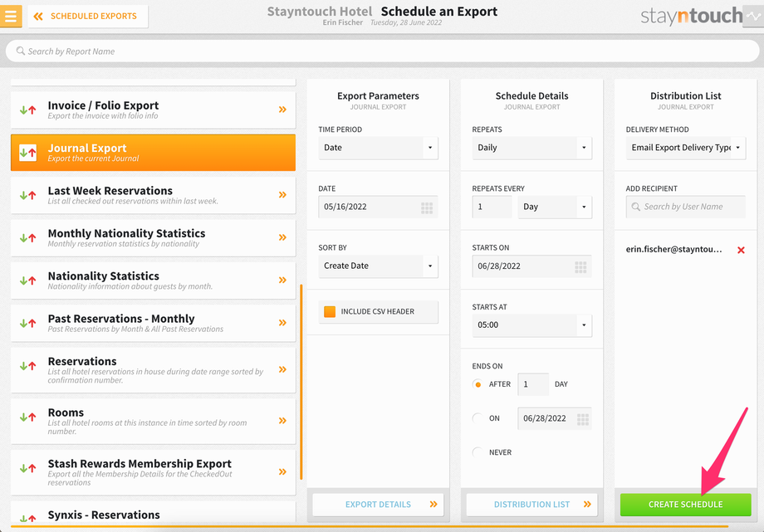Open the Repeats dropdown showing Daily
Viewport: 764px width, 532px height.
[x=531, y=148]
